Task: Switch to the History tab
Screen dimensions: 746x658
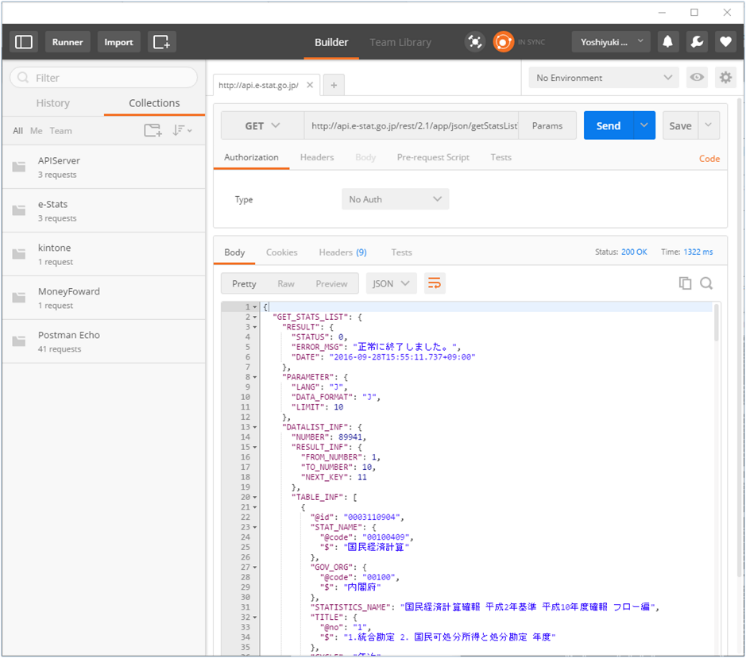Action: pyautogui.click(x=53, y=103)
